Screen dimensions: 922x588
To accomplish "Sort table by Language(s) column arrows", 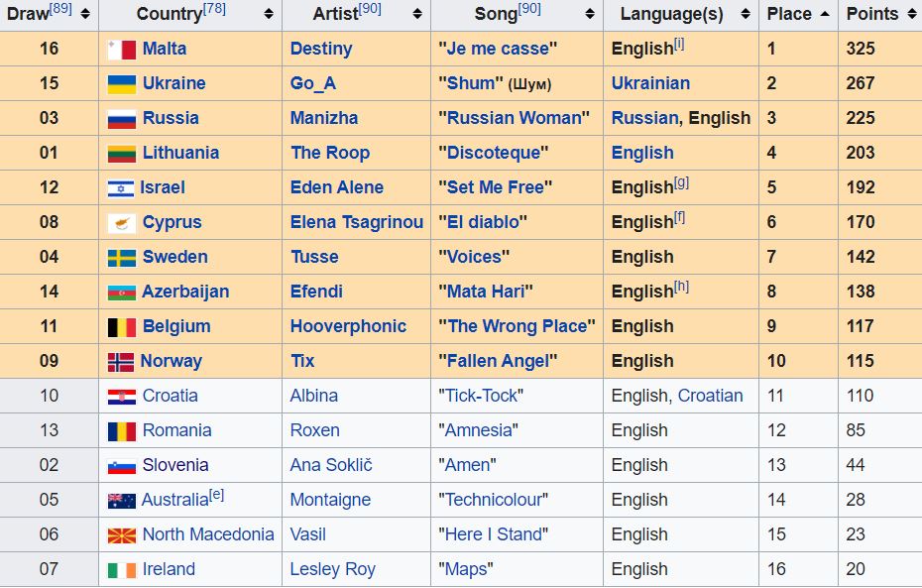I will pos(746,14).
